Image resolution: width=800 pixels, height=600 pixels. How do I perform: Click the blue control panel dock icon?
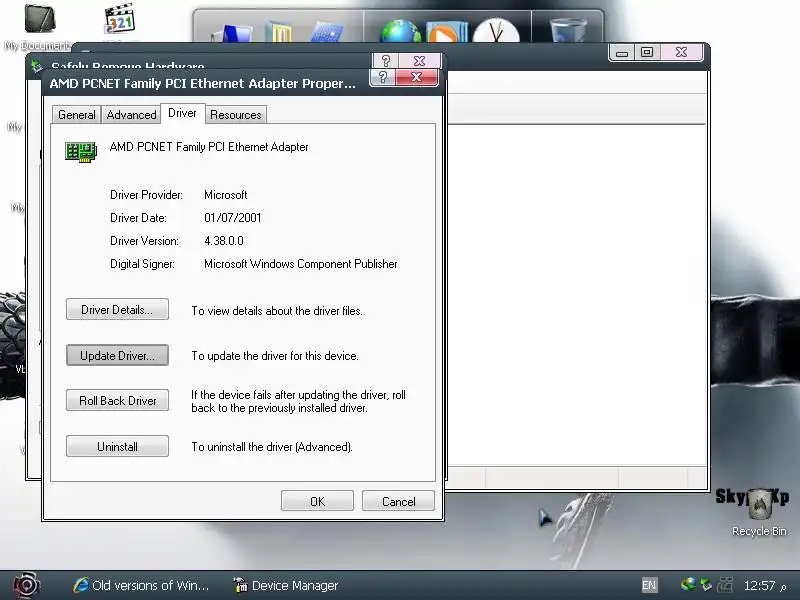[x=327, y=32]
